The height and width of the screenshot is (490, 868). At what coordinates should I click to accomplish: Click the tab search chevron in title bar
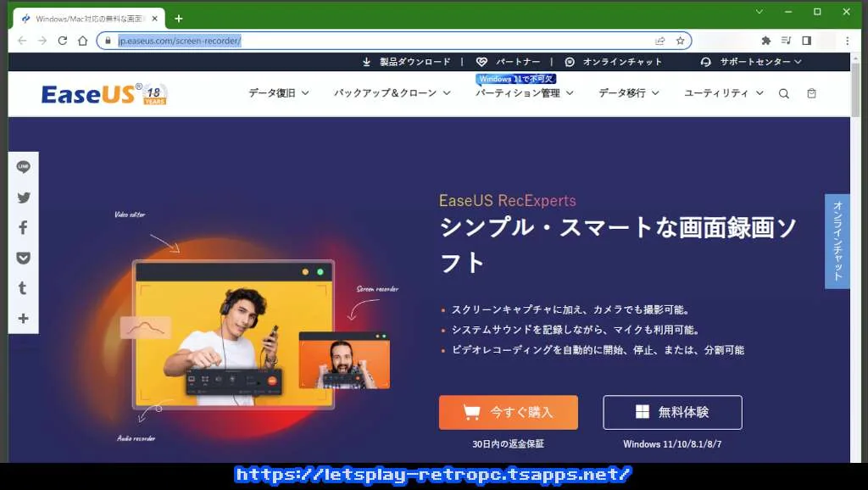click(x=759, y=11)
